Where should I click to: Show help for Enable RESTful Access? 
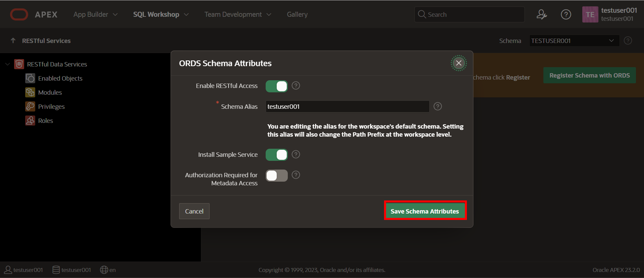pyautogui.click(x=296, y=86)
